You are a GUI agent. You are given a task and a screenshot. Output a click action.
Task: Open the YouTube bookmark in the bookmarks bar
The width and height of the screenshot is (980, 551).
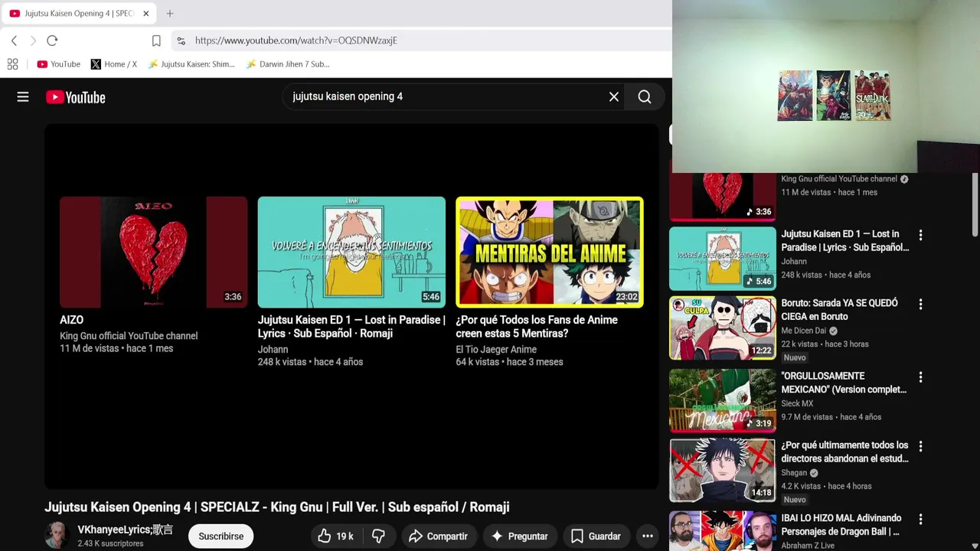(58, 64)
